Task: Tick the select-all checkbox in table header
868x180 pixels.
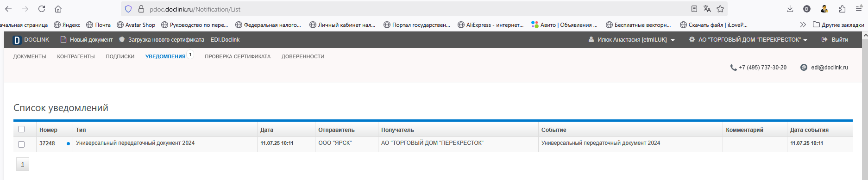Action: click(x=21, y=129)
